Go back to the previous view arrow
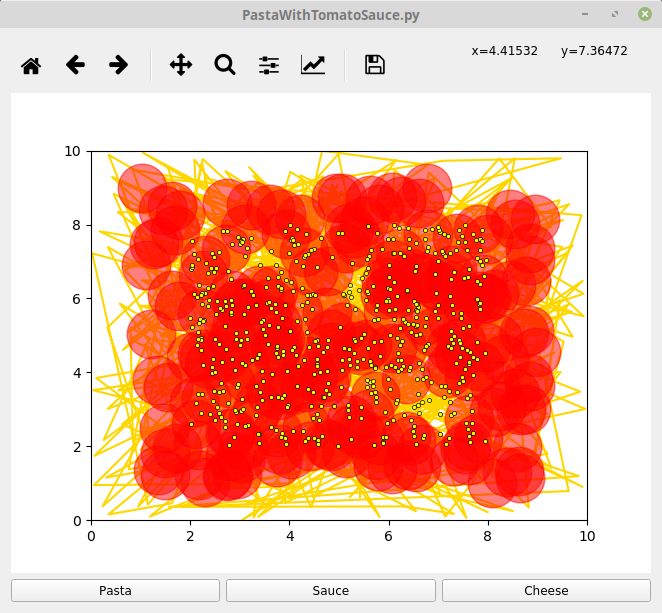Image resolution: width=662 pixels, height=613 pixels. (x=75, y=65)
